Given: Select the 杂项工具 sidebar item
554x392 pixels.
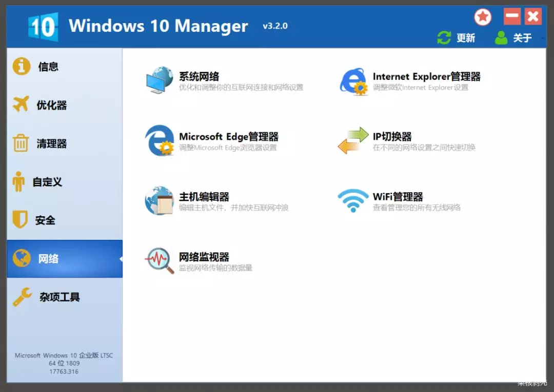Looking at the screenshot, I should click(65, 297).
